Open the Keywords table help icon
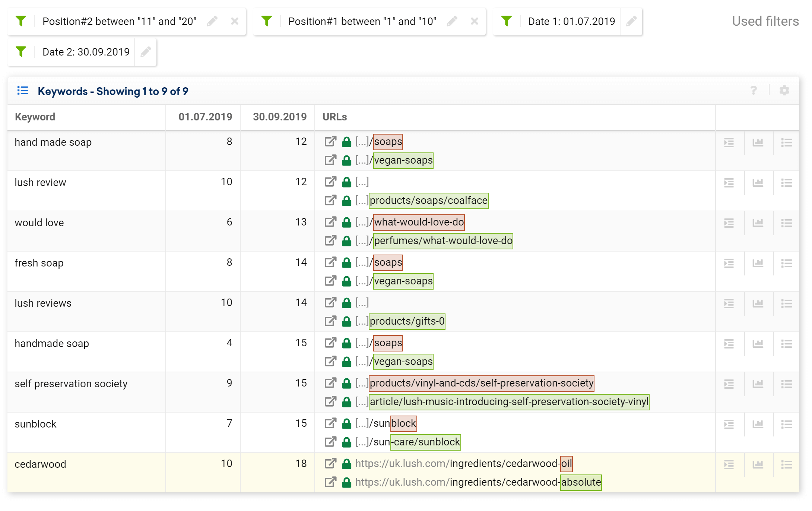The width and height of the screenshot is (812, 511). tap(754, 91)
